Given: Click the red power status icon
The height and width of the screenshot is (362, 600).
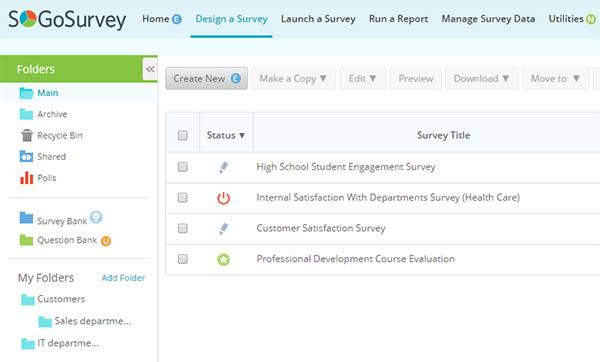Looking at the screenshot, I should [223, 198].
